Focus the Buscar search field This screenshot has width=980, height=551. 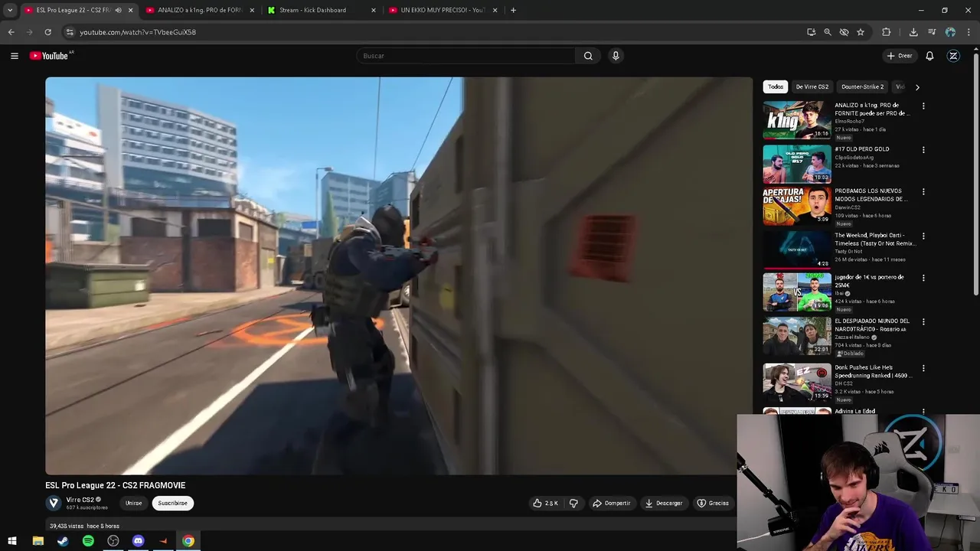465,56
